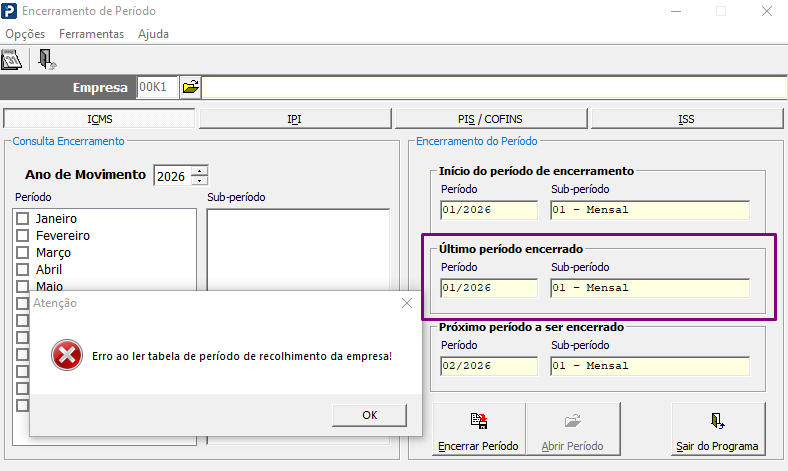Check the Abril checkbox
788x471 pixels.
point(23,269)
